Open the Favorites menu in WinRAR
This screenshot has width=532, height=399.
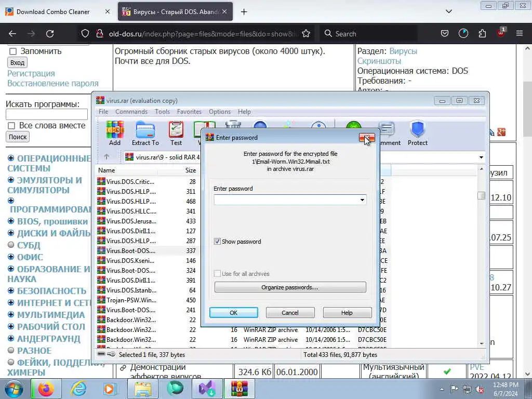[x=189, y=112]
